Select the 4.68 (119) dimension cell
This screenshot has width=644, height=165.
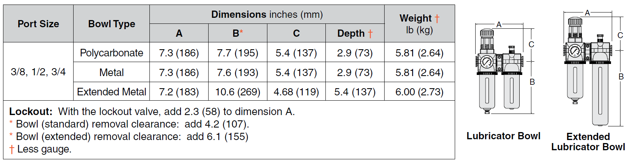click(296, 92)
